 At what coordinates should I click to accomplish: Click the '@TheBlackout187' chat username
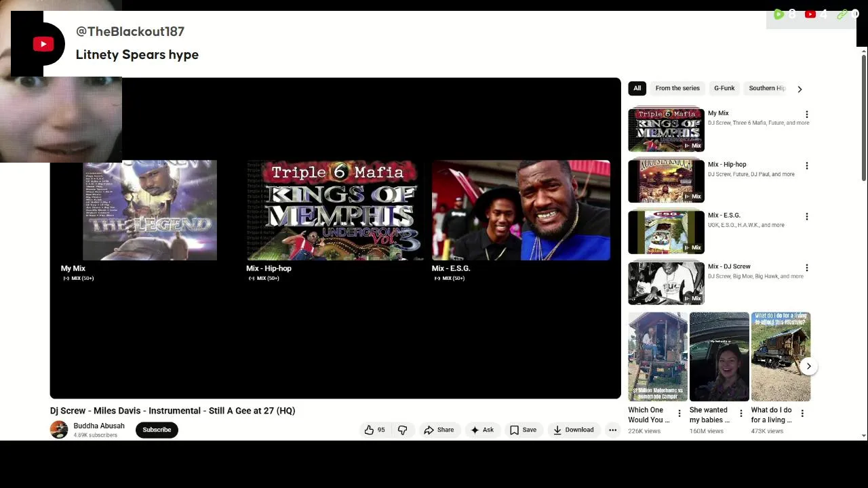pyautogui.click(x=130, y=31)
